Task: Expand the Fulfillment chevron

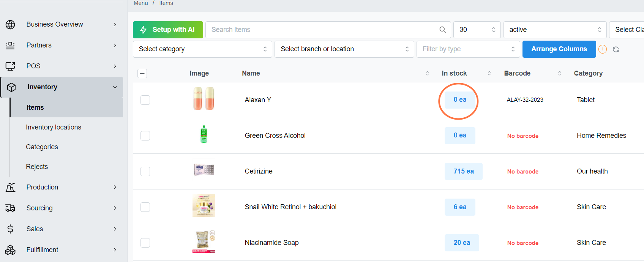Action: point(115,250)
